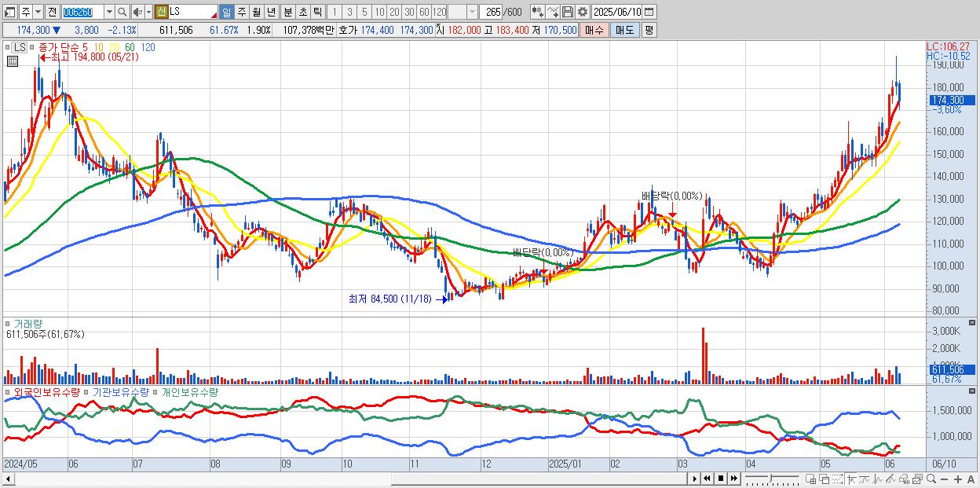Open the calendar date picker icon
980x488 pixels.
[x=649, y=13]
